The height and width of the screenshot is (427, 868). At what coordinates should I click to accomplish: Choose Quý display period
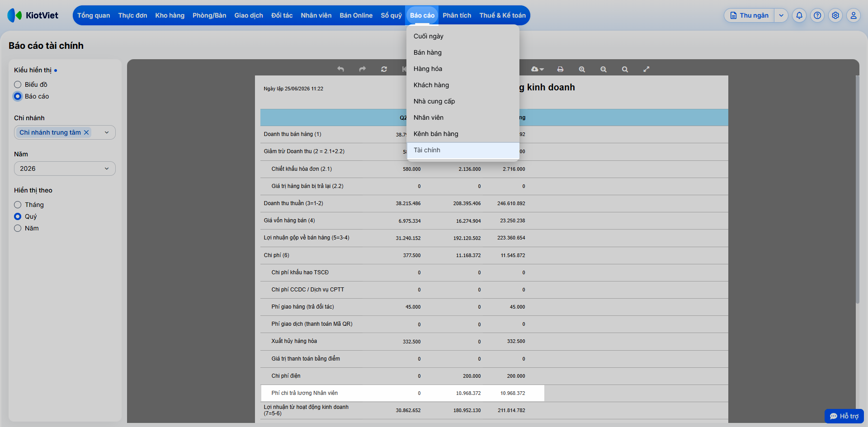(x=18, y=216)
